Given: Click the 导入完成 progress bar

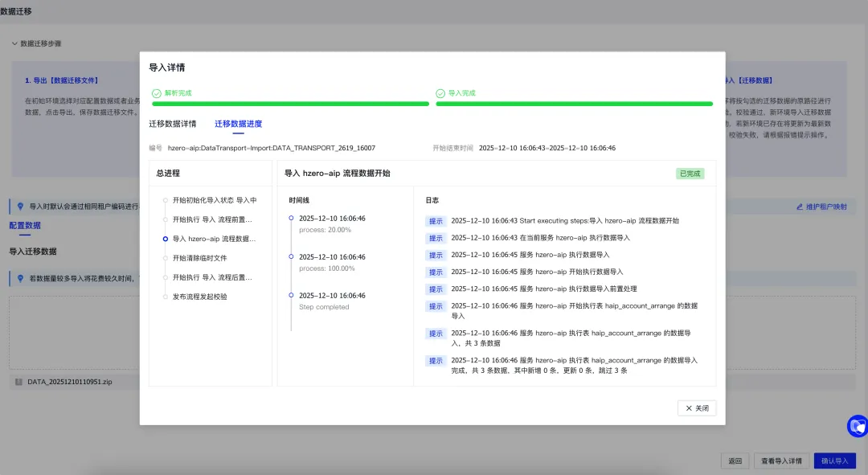Looking at the screenshot, I should 574,104.
